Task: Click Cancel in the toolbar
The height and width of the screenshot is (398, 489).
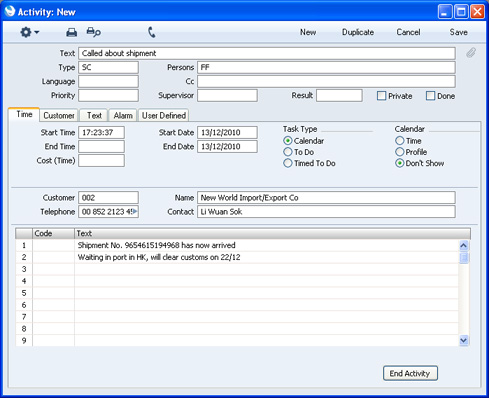Action: pos(408,32)
